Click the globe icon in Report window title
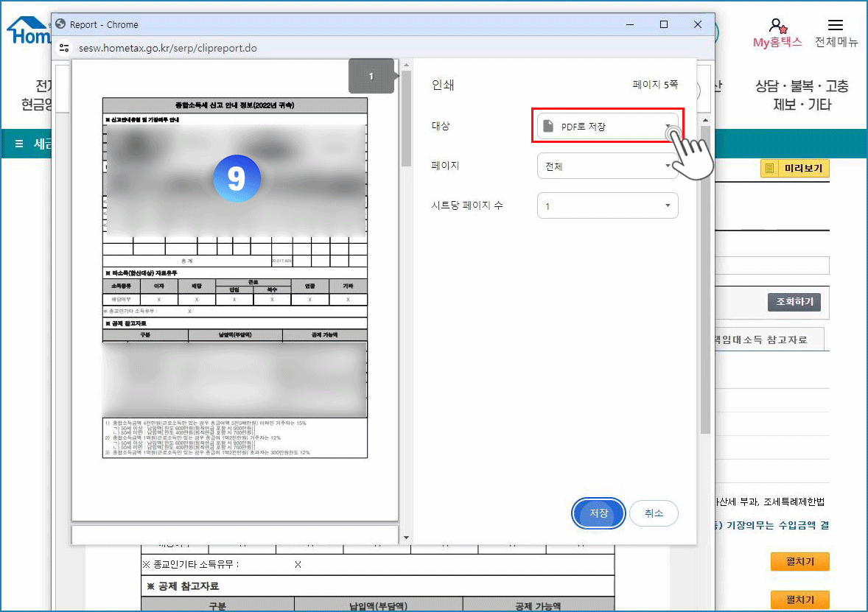 (x=61, y=24)
